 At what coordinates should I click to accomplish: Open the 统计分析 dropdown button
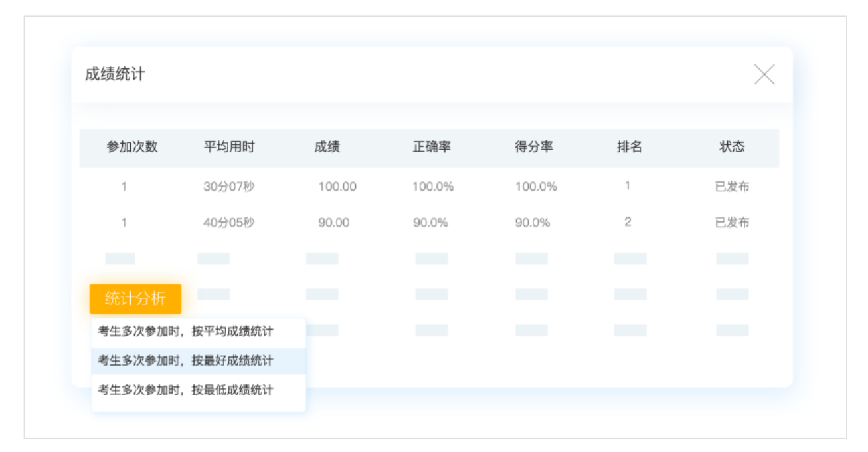click(135, 299)
